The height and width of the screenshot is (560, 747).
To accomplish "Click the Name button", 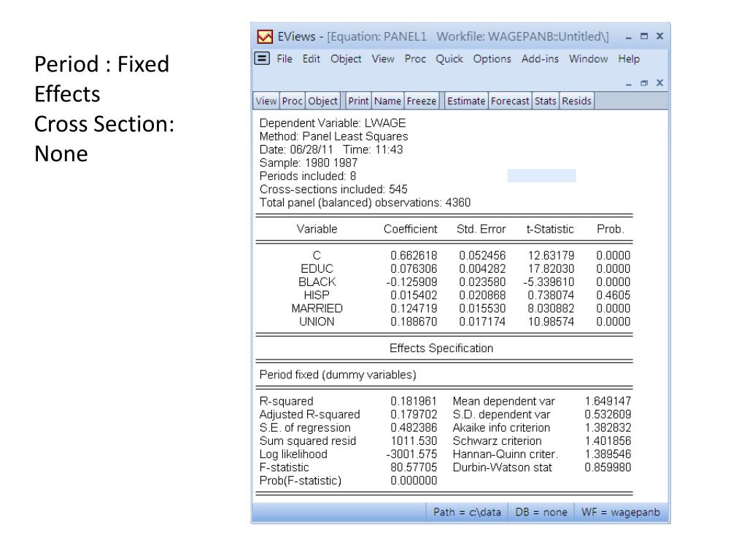I will click(387, 101).
